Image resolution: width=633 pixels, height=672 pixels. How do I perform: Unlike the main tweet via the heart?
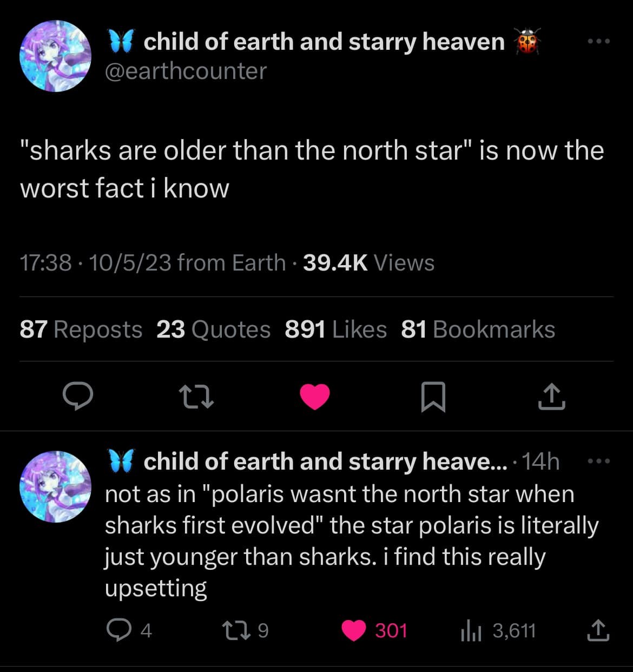point(315,396)
